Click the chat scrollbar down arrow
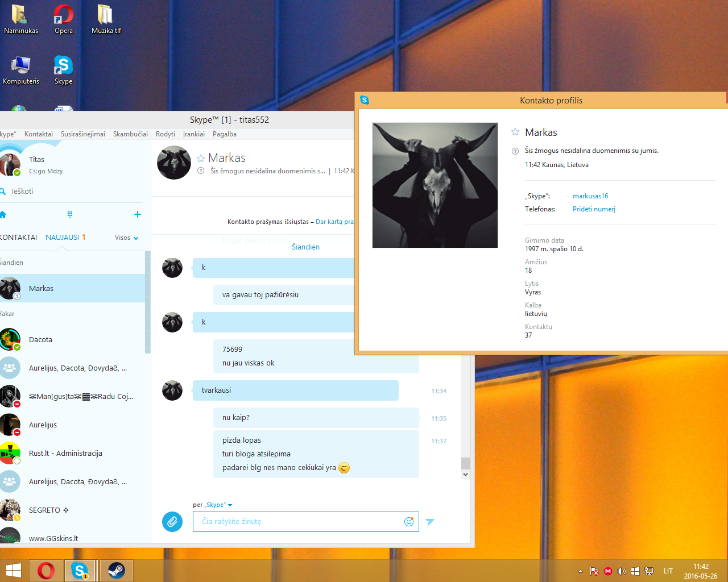Screen dimensions: 728x582 click(x=465, y=475)
